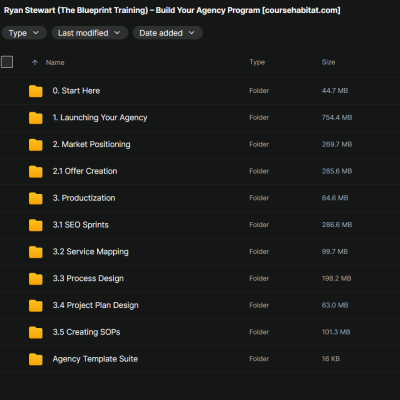Viewport: 400px width, 400px height.
Task: Click folder icon for 0. Start Here
Action: [x=36, y=91]
